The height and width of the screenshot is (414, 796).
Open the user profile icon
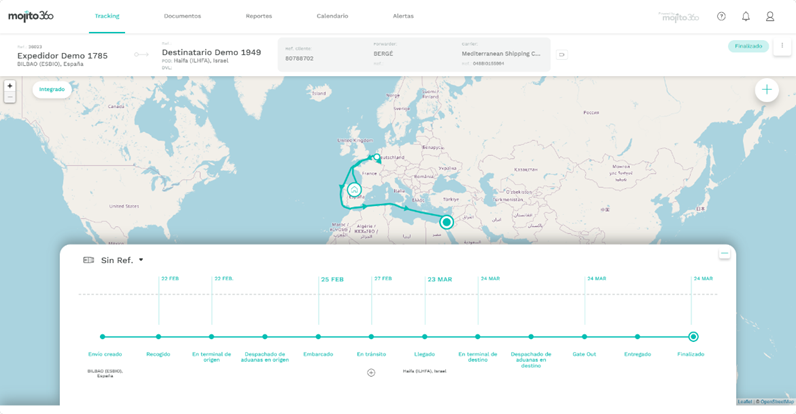point(770,16)
